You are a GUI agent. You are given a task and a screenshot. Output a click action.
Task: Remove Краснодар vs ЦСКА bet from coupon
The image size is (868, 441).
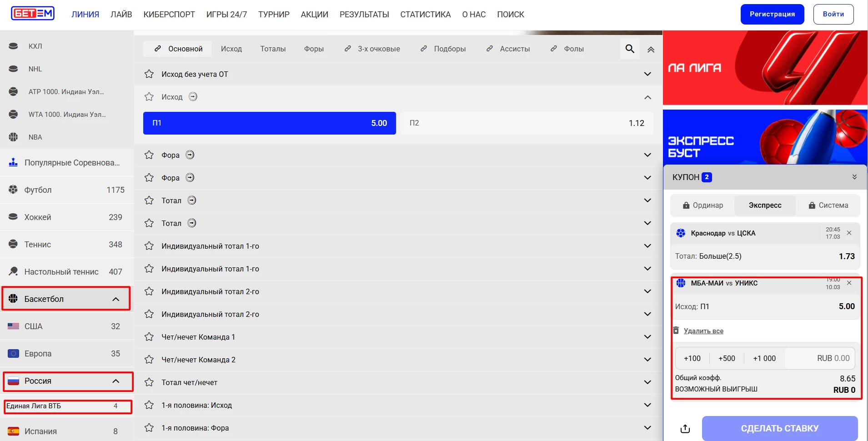tap(849, 233)
